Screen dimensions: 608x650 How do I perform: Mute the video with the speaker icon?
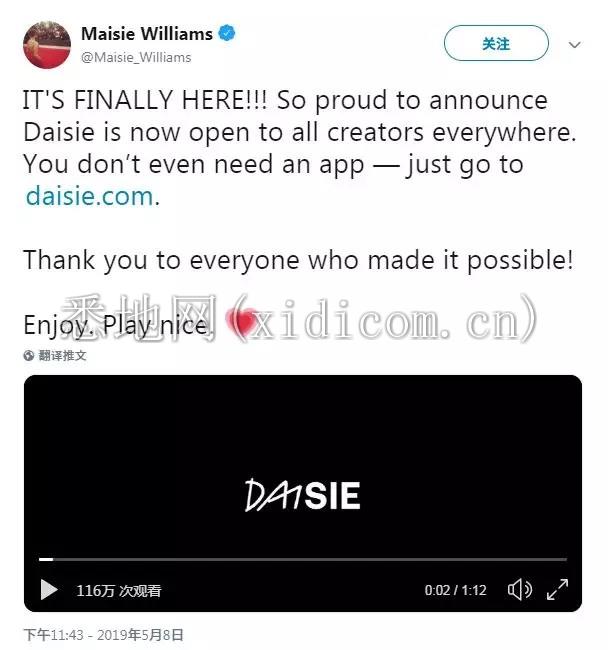click(x=520, y=589)
